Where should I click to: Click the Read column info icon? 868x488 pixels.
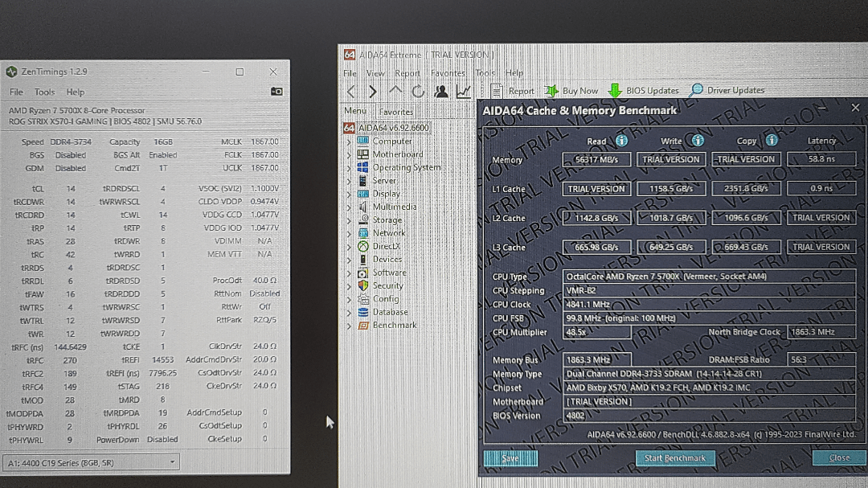[x=621, y=141]
